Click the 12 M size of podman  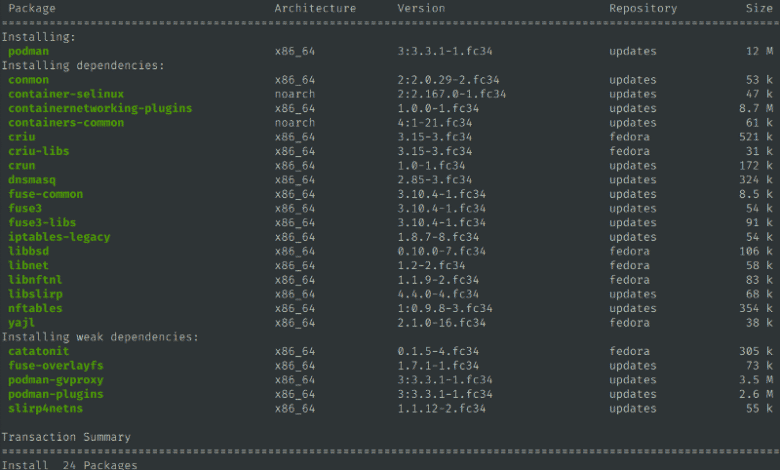tap(759, 51)
